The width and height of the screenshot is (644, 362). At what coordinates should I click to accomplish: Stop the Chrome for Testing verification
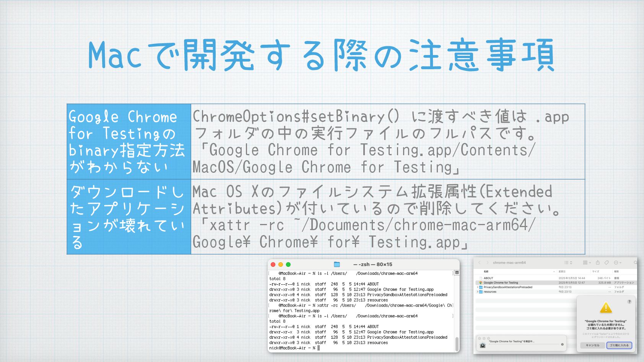(x=562, y=344)
